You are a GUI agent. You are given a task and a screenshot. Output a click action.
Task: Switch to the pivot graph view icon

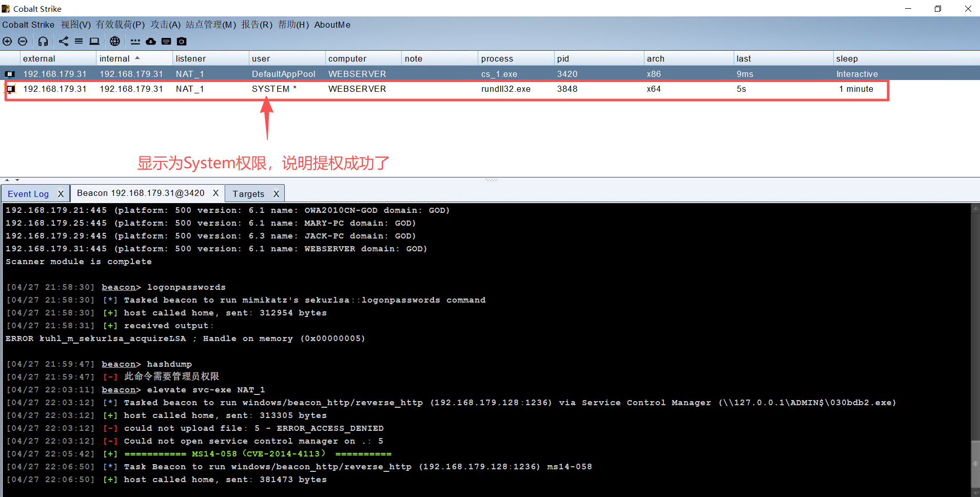[x=64, y=42]
